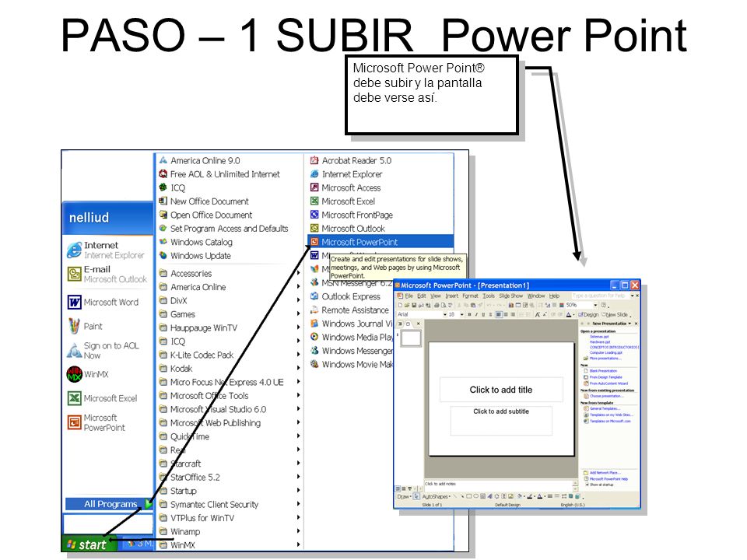Open Acrobat Reader 5.0 from programs list
This screenshot has height=560, width=747.
coord(351,160)
